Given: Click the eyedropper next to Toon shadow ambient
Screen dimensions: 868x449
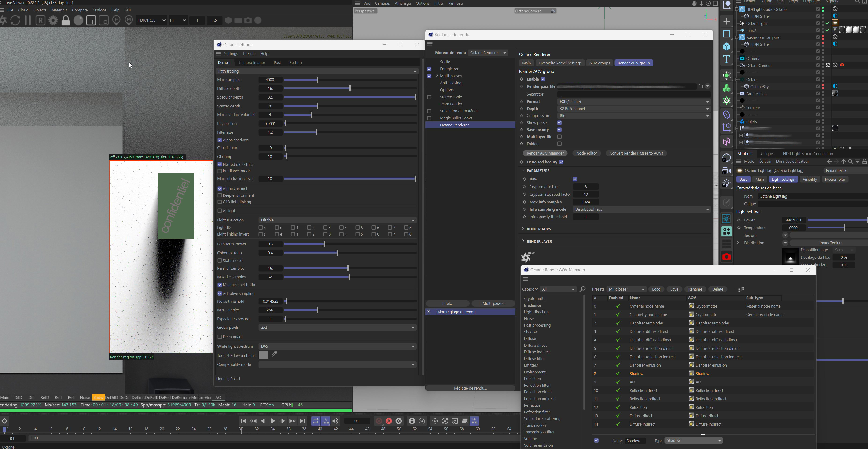Looking at the screenshot, I should click(274, 354).
